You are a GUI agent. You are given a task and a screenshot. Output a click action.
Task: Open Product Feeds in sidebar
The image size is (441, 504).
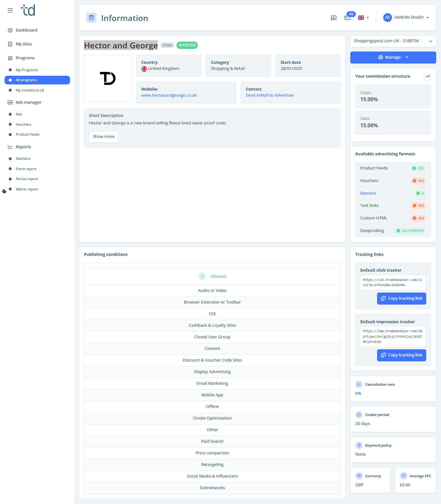27,134
